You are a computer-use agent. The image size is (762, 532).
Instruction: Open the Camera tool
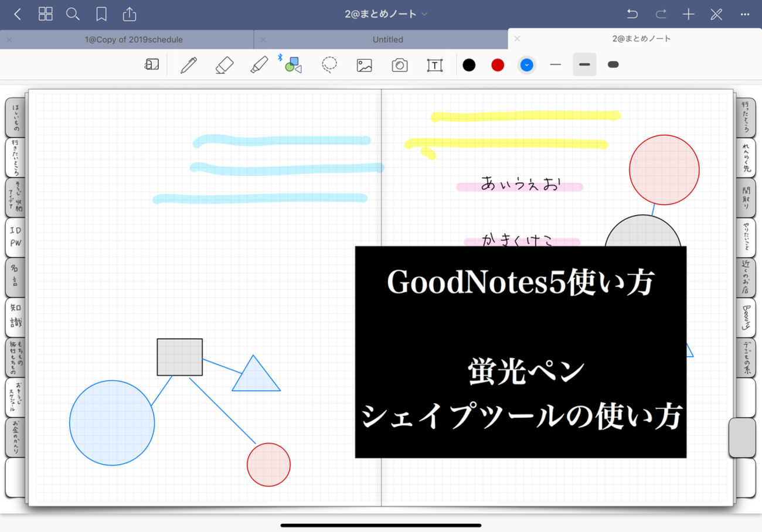point(400,64)
